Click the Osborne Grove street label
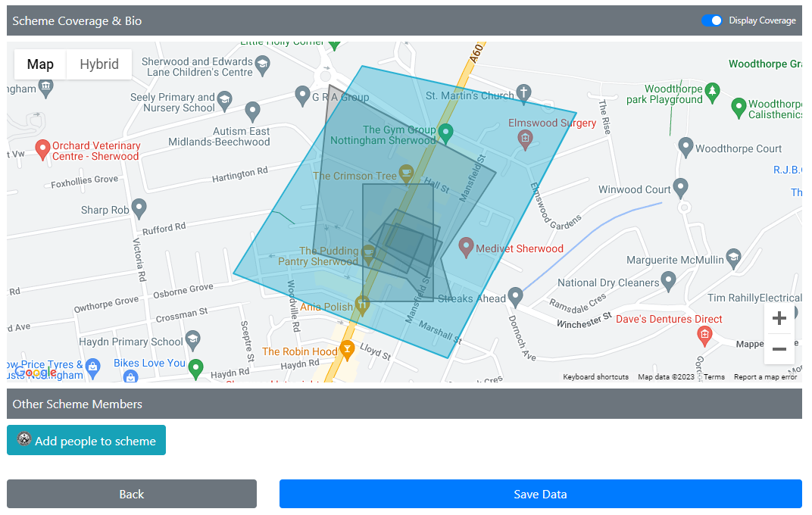 (183, 290)
